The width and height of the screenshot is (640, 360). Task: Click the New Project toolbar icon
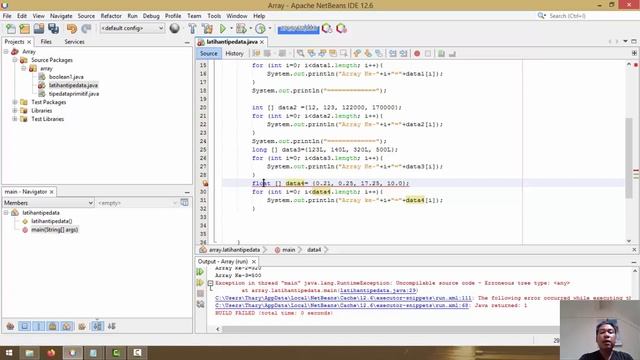click(x=24, y=29)
